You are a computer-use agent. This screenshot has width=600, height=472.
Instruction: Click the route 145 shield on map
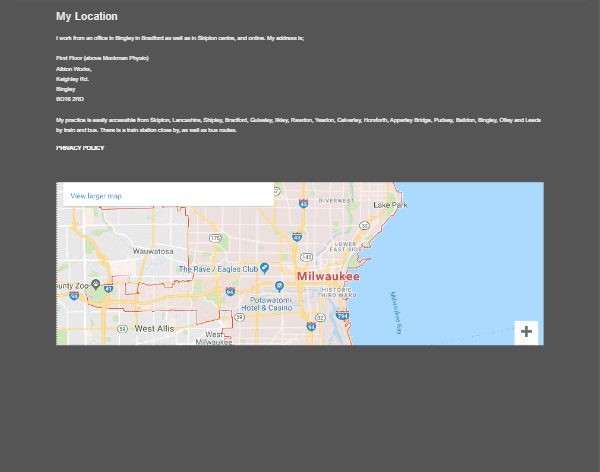307,257
